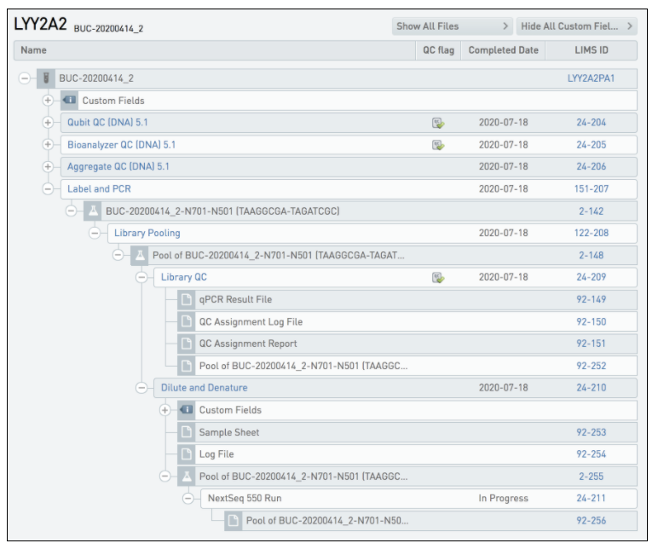Select the QC Assignment Report row
Image resolution: width=658 pixels, height=550 pixels.
[x=407, y=344]
